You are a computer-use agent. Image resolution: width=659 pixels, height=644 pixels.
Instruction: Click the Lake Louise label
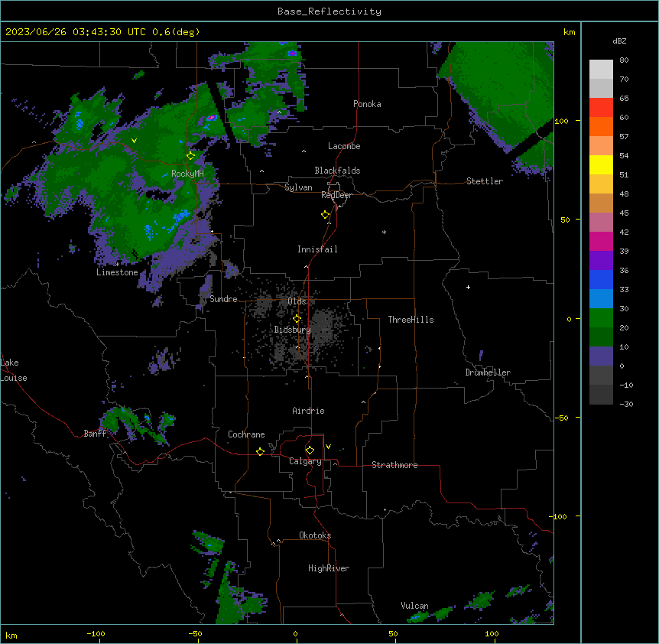(14, 370)
